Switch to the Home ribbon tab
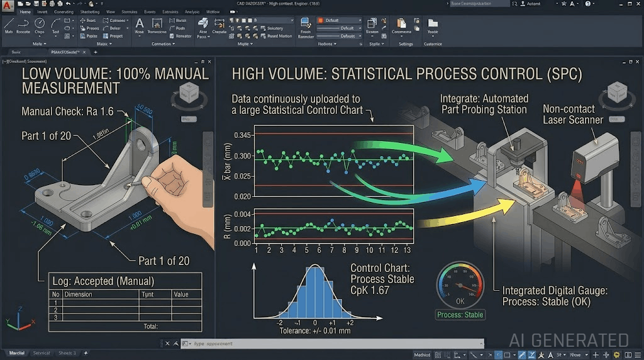The image size is (644, 360). pyautogui.click(x=25, y=12)
